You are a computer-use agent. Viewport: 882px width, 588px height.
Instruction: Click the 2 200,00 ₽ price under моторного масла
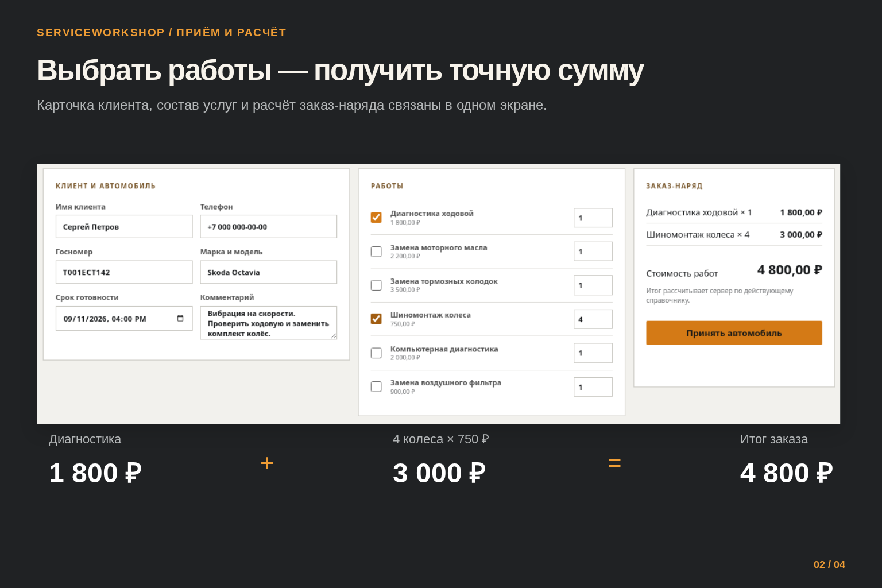click(405, 256)
